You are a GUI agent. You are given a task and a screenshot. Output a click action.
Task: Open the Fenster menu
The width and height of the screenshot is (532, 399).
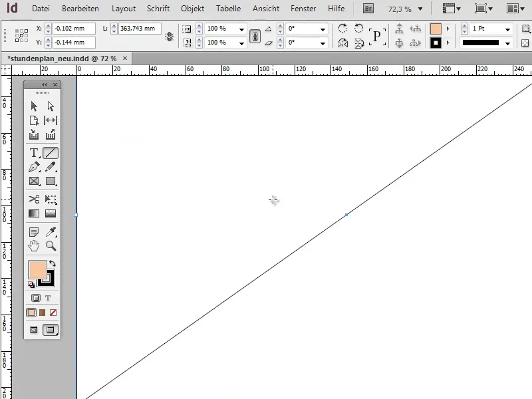303,9
